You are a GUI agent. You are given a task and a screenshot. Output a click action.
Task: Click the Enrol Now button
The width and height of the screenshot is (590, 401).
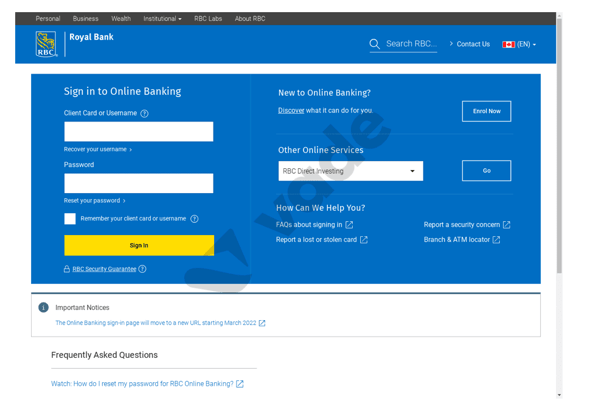tap(487, 111)
